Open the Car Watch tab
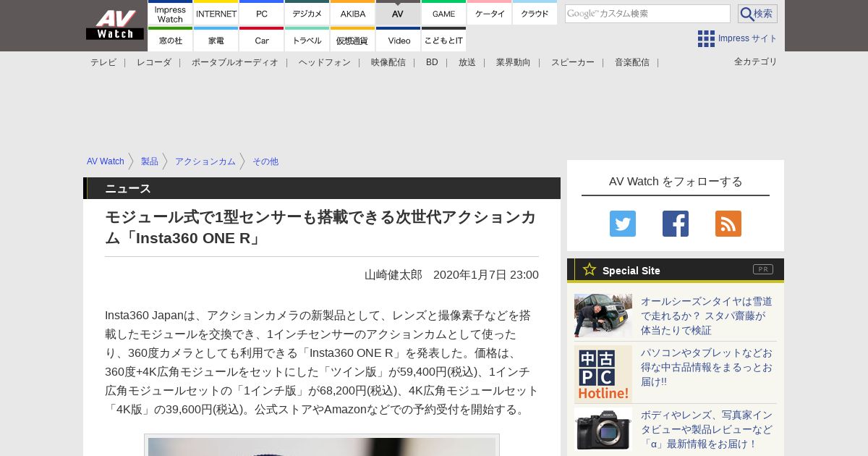 coord(262,40)
